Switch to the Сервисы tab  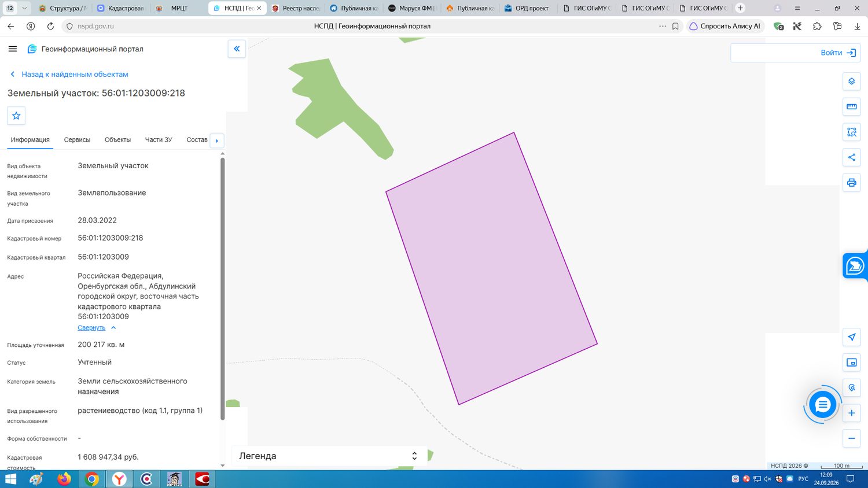(x=77, y=140)
